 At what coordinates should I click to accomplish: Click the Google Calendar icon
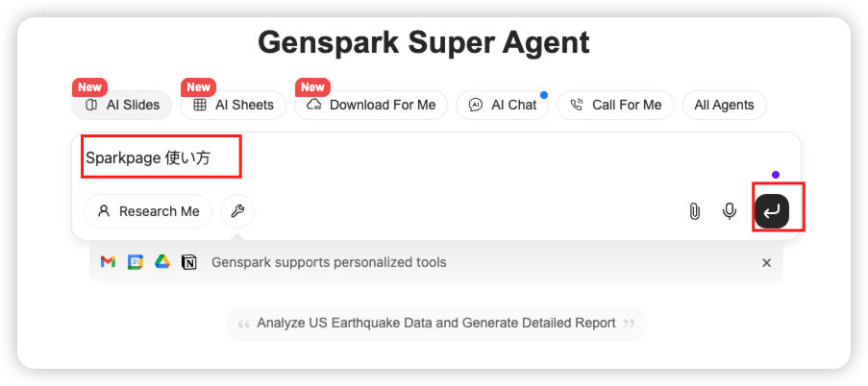click(136, 262)
